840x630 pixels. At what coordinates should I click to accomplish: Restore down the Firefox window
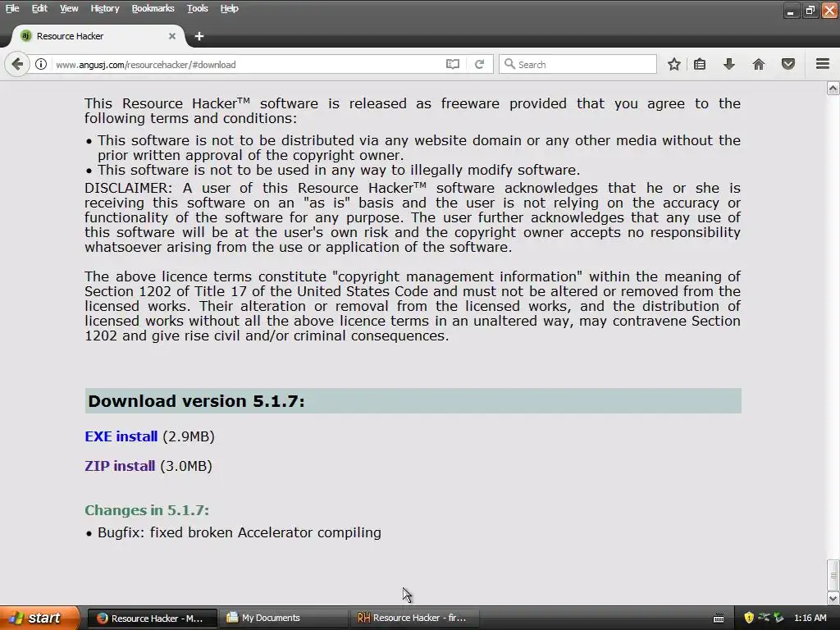tap(810, 10)
